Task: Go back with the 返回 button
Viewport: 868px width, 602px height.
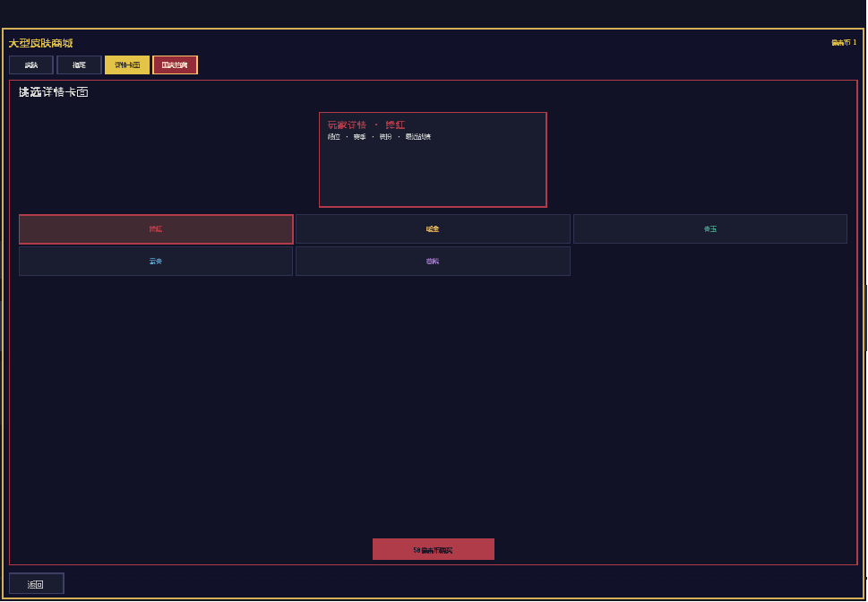Action: click(x=37, y=584)
